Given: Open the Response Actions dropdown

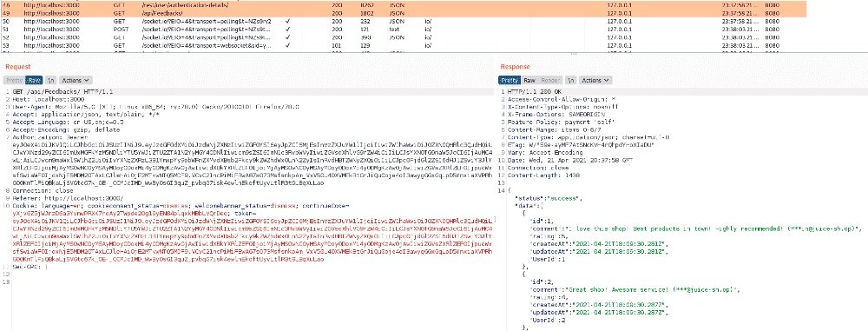Looking at the screenshot, I should pyautogui.click(x=595, y=81).
